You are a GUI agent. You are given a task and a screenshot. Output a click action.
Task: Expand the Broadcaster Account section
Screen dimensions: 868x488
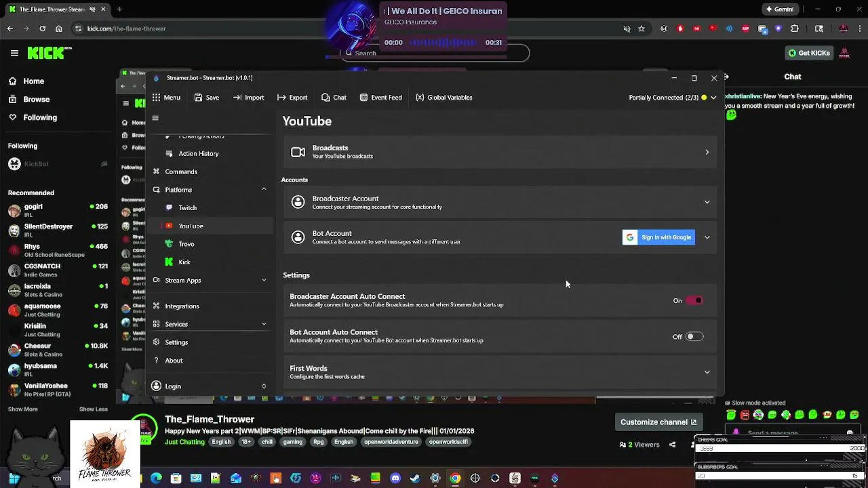(707, 202)
